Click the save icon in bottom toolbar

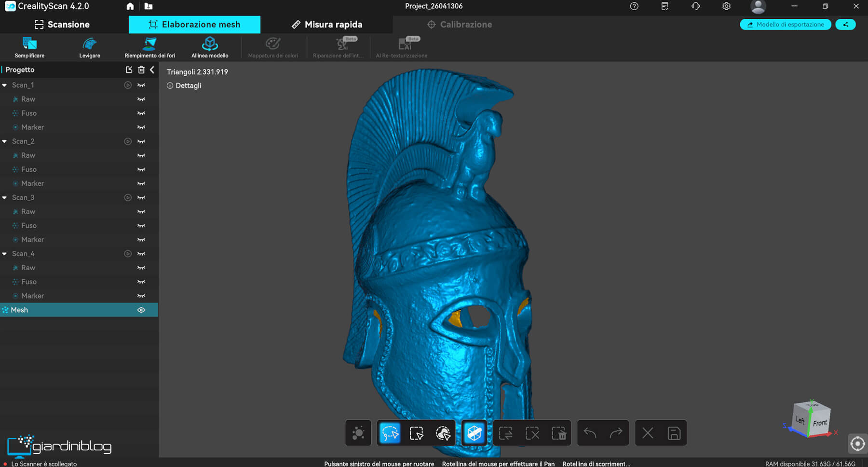(x=674, y=433)
